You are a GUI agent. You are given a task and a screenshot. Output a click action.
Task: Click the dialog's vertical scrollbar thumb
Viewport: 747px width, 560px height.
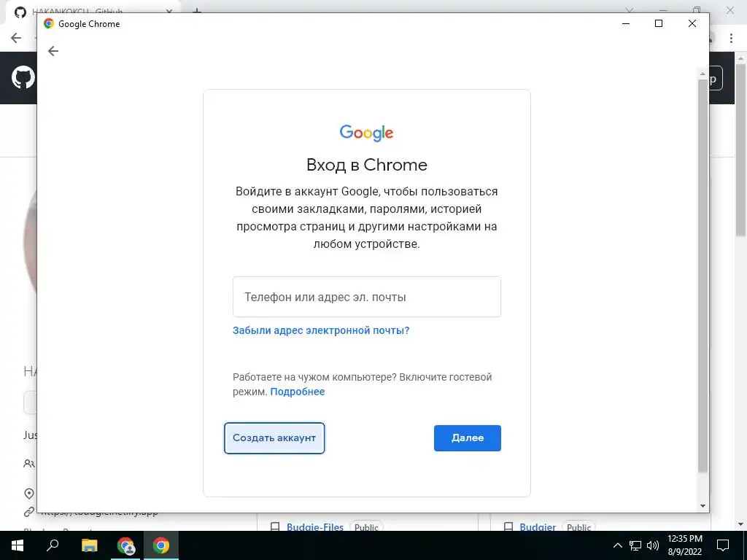703,276
